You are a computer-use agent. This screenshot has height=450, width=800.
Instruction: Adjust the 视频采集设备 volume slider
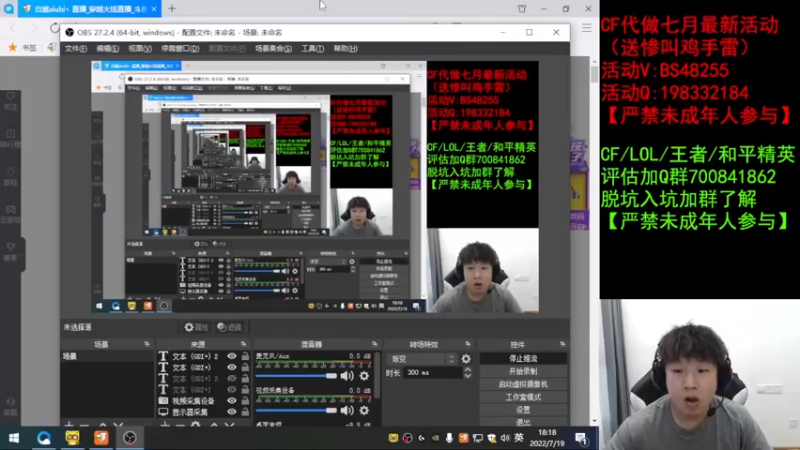pyautogui.click(x=296, y=410)
